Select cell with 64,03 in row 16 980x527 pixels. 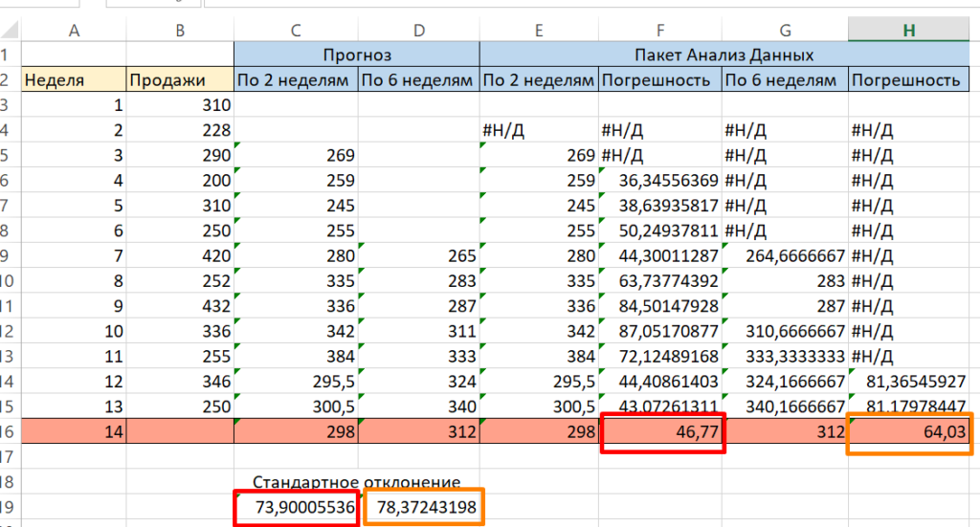coord(909,431)
